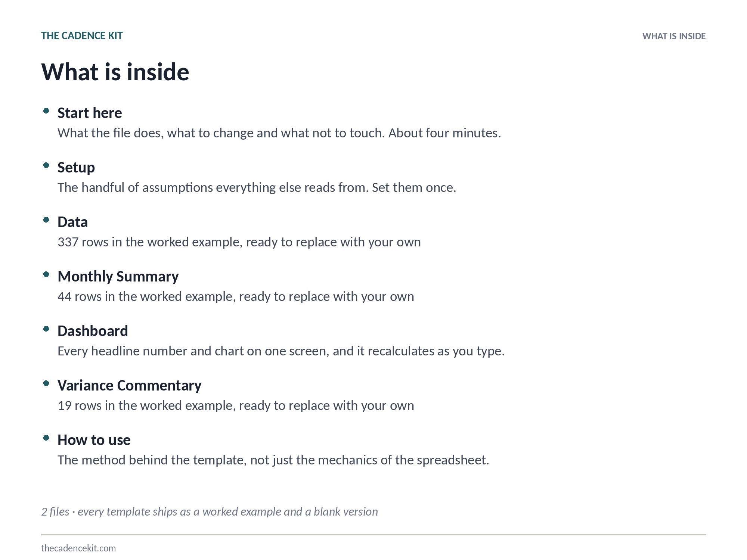747x560 pixels.
Task: Click the "337 rows" description line
Action: [239, 242]
